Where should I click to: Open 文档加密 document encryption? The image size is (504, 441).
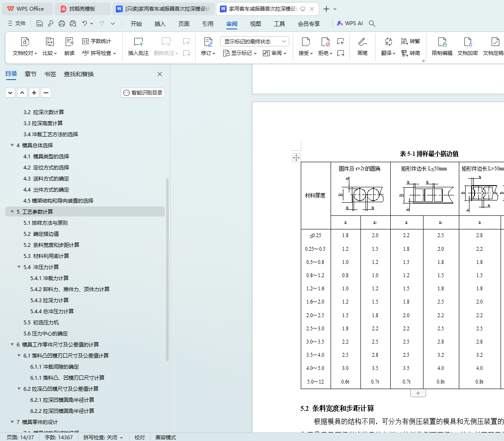tap(468, 47)
